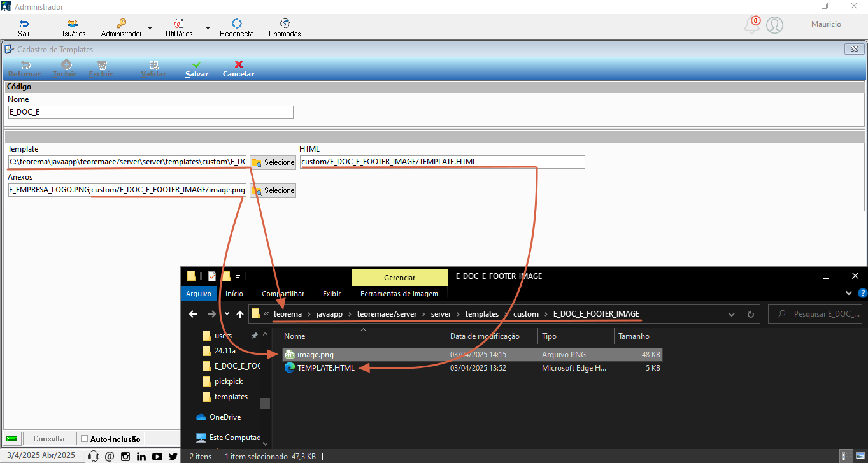
Task: Open the Twitter icon in status bar
Action: click(x=173, y=456)
